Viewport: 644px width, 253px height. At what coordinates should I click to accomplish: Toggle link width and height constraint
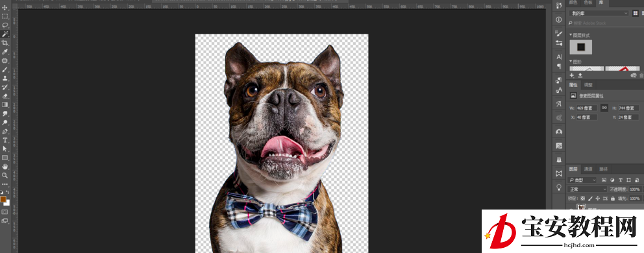[604, 108]
